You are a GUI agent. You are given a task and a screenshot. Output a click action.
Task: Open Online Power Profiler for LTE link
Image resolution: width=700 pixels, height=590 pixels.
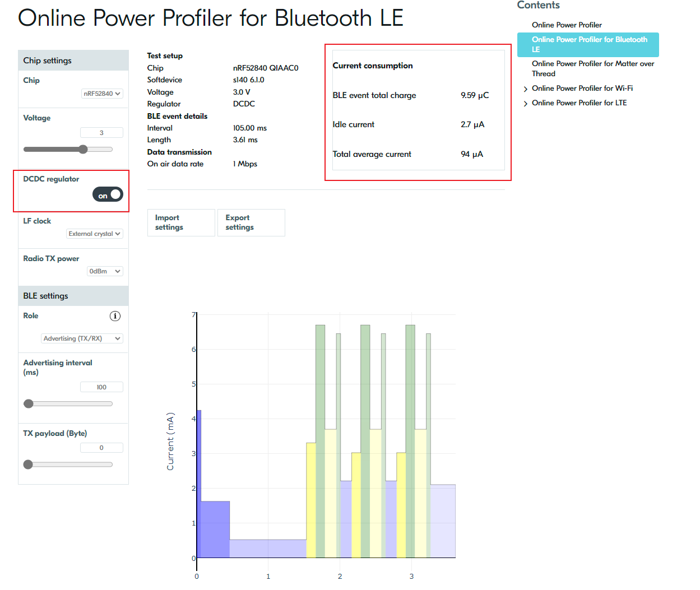tap(580, 103)
